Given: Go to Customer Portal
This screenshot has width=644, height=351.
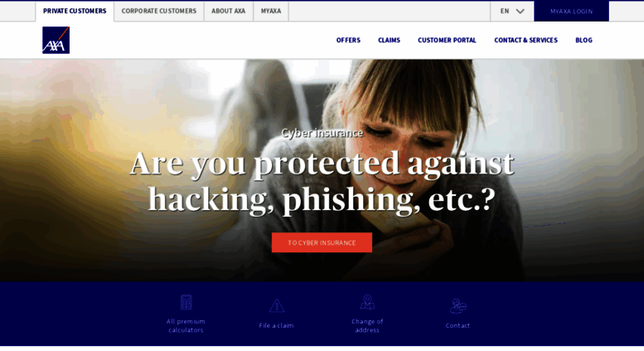Looking at the screenshot, I should click(x=447, y=41).
